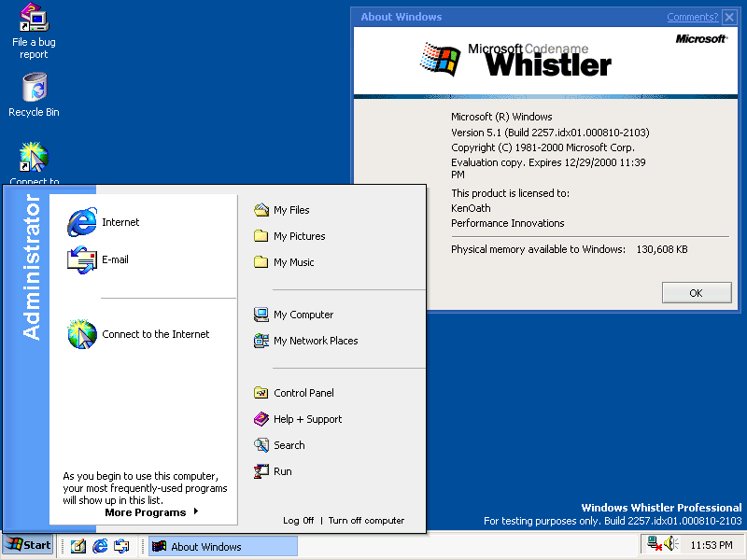
Task: Click the Performance Innovations text
Action: pos(507,223)
